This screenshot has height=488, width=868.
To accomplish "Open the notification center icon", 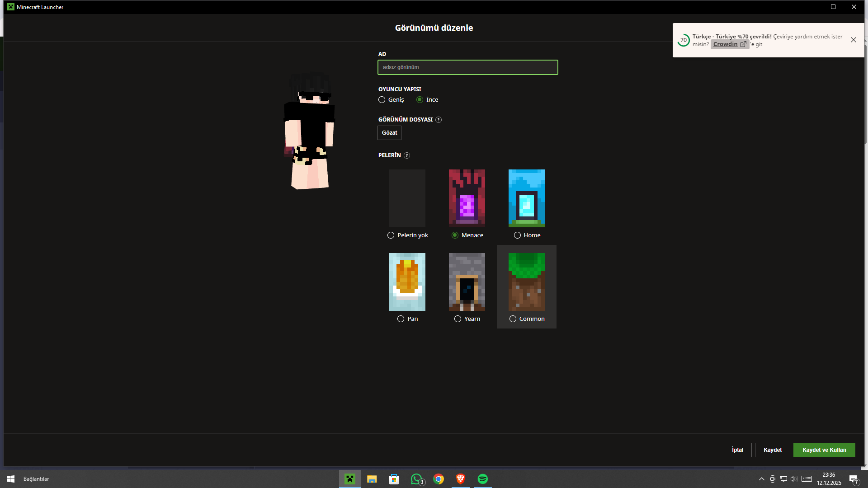I will [854, 479].
